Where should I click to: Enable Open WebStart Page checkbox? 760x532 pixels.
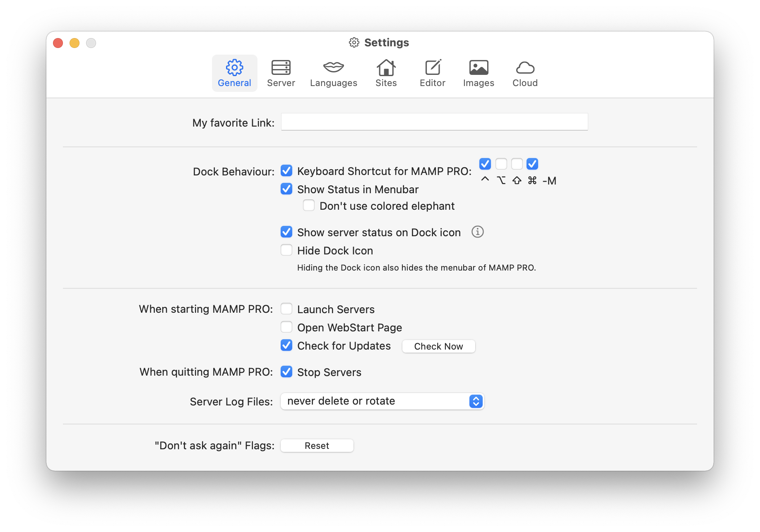pos(286,327)
